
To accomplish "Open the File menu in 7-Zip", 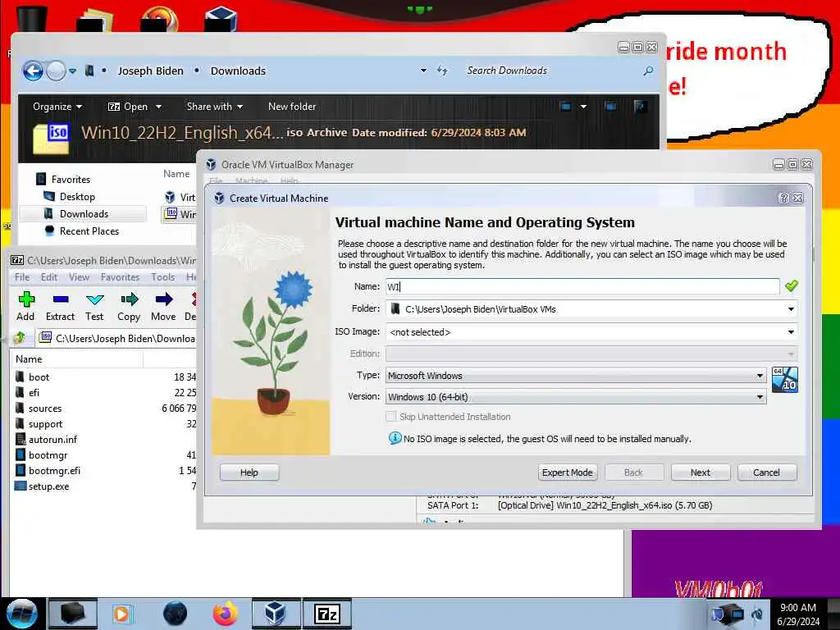I will coord(22,277).
